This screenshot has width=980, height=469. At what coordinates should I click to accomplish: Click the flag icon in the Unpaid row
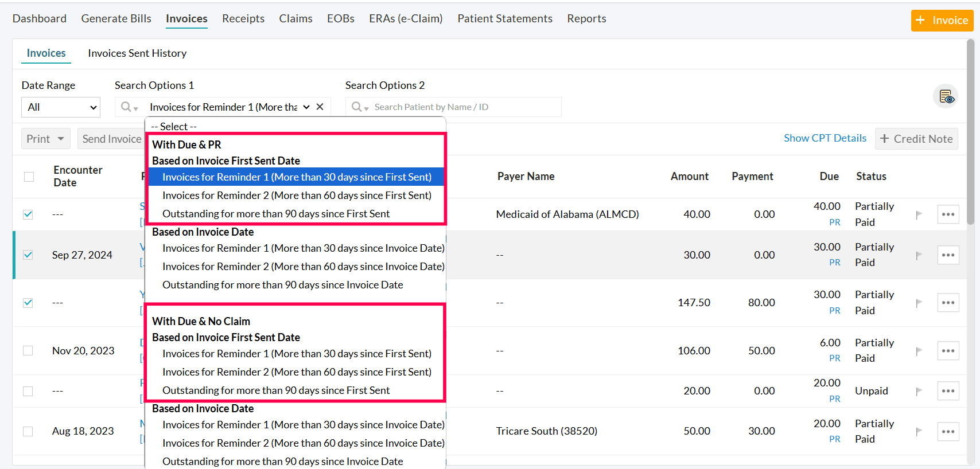919,391
